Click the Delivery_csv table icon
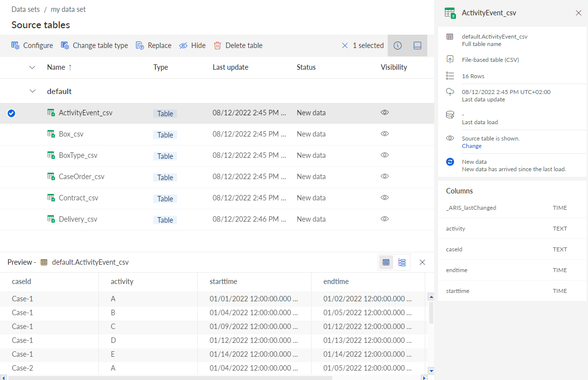588x380 pixels. point(51,219)
